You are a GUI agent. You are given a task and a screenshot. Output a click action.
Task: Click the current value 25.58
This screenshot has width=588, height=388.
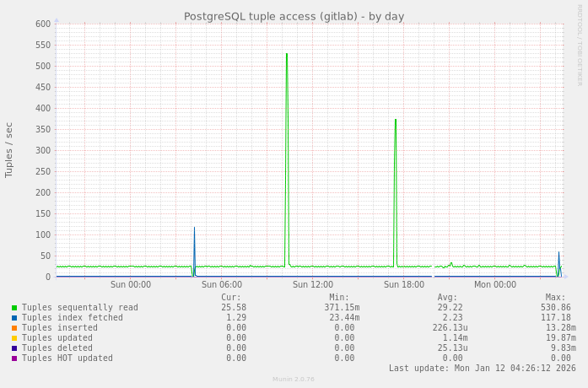(234, 307)
